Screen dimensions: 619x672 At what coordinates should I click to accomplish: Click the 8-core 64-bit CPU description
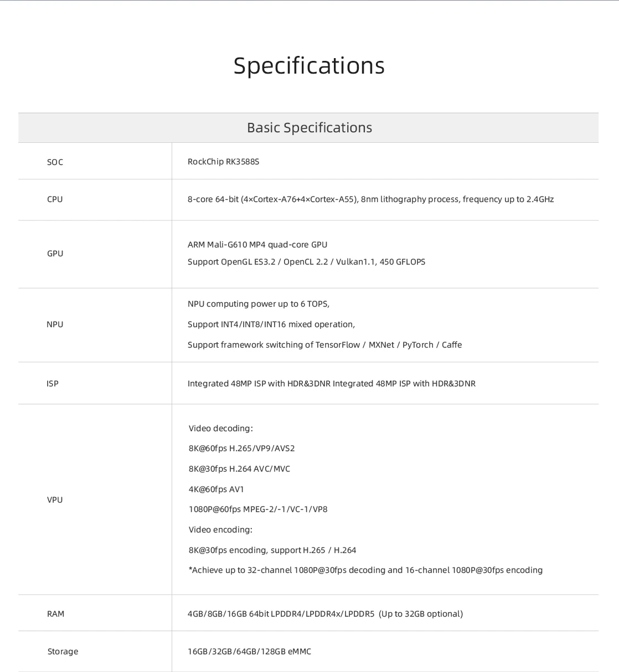[x=370, y=199]
